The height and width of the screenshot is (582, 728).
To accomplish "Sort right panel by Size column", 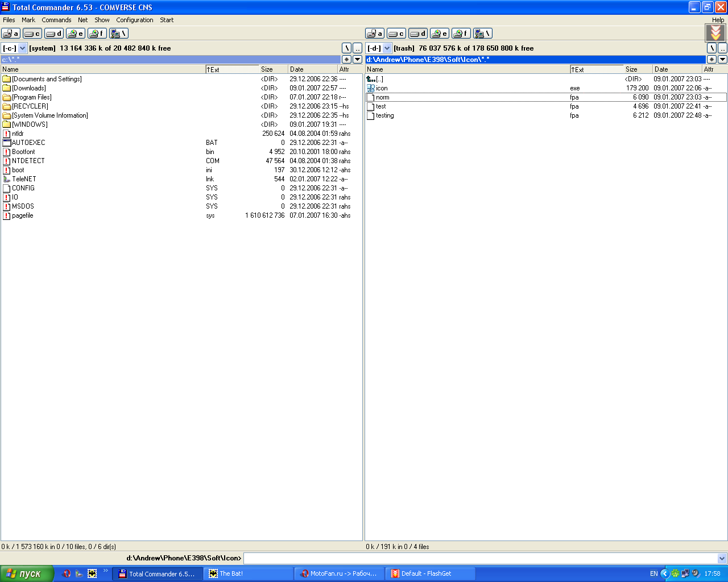I will (x=638, y=69).
